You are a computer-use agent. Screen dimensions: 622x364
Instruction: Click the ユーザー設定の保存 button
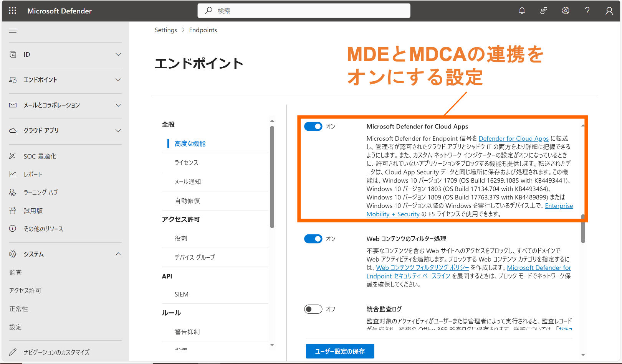pos(340,351)
